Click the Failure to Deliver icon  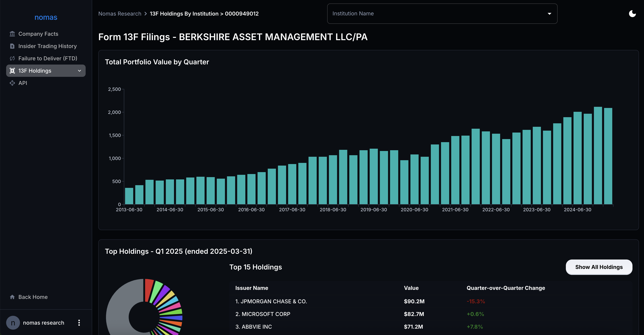[x=12, y=58]
